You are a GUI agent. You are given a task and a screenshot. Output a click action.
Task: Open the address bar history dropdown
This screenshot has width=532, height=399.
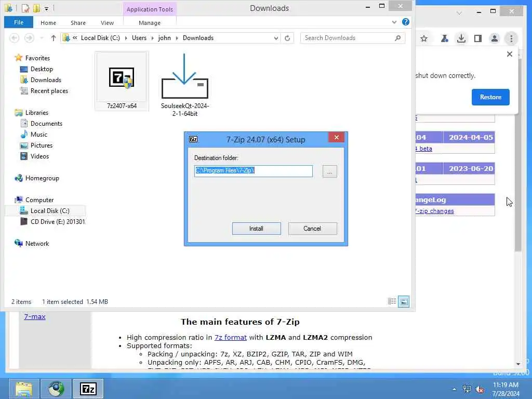coord(276,38)
